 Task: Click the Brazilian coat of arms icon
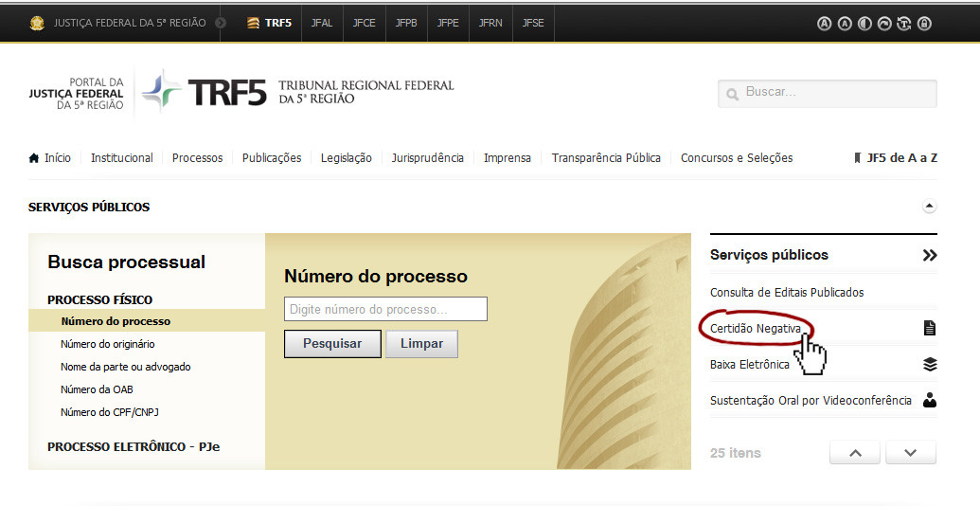pyautogui.click(x=37, y=23)
